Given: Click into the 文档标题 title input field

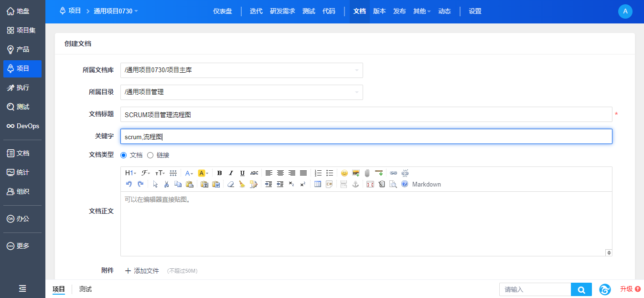Looking at the screenshot, I should 366,114.
